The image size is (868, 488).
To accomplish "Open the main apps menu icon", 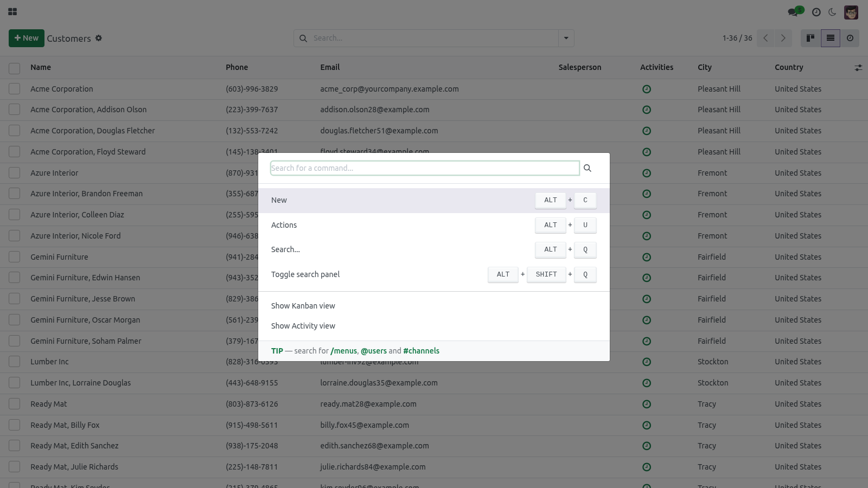I will (x=12, y=11).
